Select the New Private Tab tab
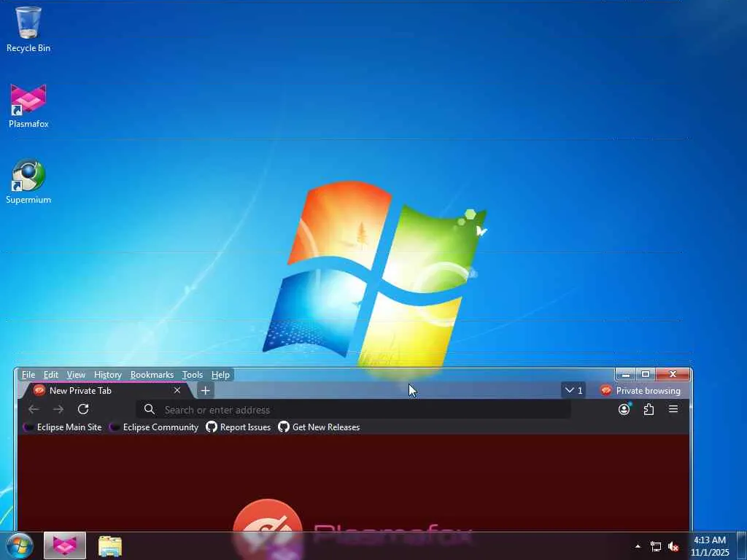 pos(105,391)
